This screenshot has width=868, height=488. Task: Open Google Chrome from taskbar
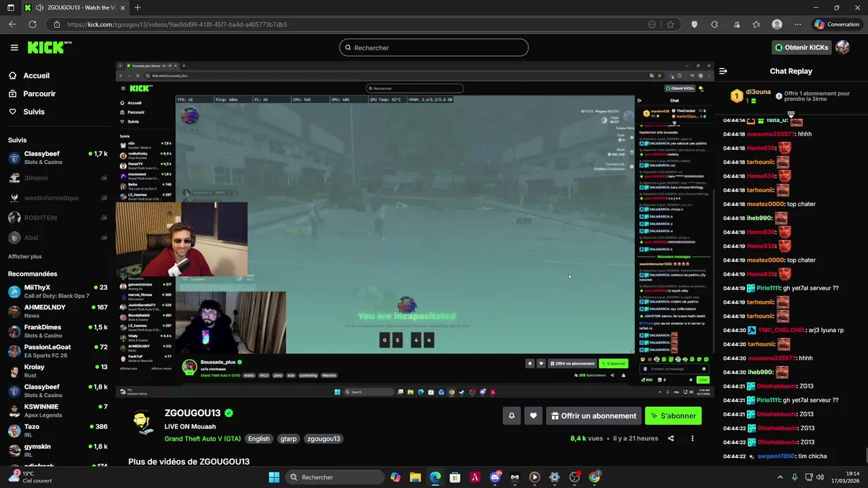(x=595, y=477)
